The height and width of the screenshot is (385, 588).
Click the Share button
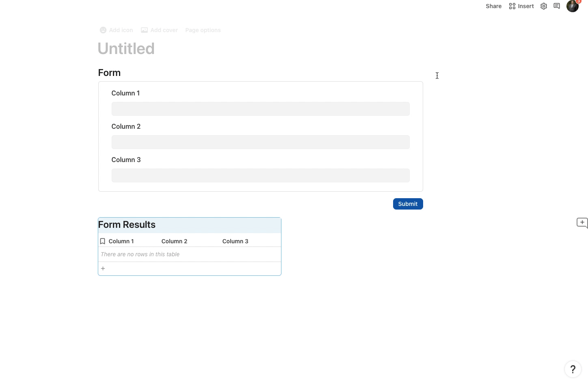tap(493, 6)
